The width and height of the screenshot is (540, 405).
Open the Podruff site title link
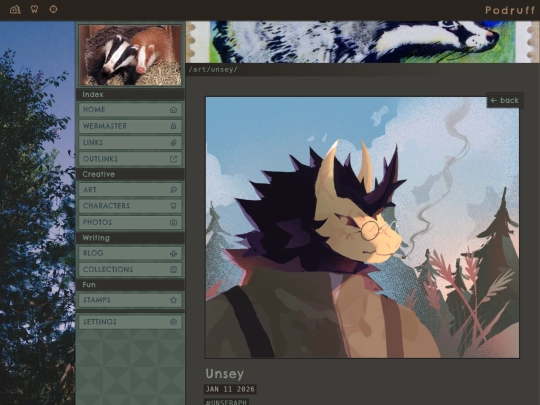point(510,10)
